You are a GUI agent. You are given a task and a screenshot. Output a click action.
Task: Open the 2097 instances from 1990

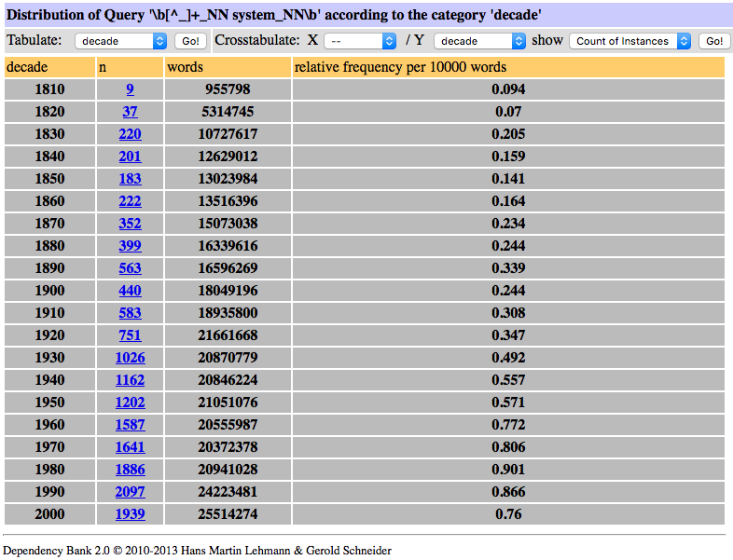pos(131,492)
